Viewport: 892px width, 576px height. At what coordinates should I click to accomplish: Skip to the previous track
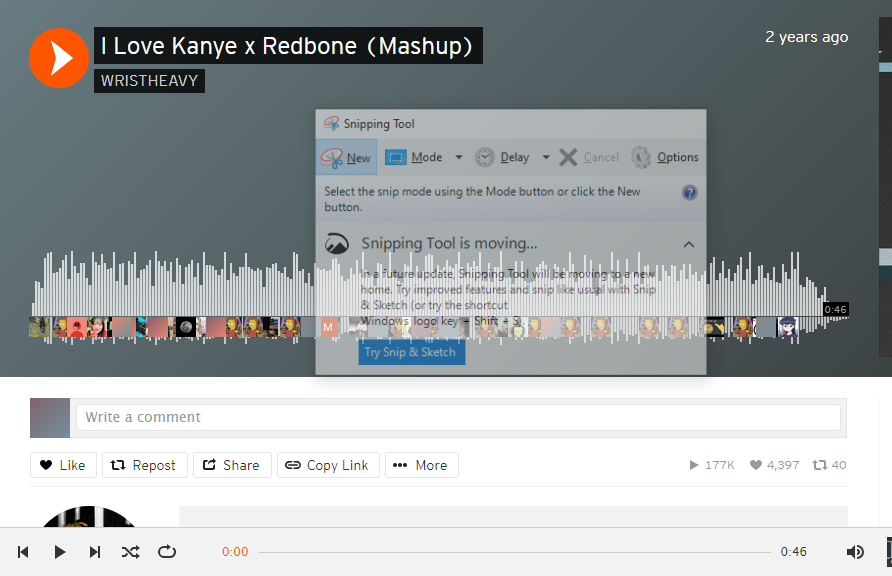(23, 551)
